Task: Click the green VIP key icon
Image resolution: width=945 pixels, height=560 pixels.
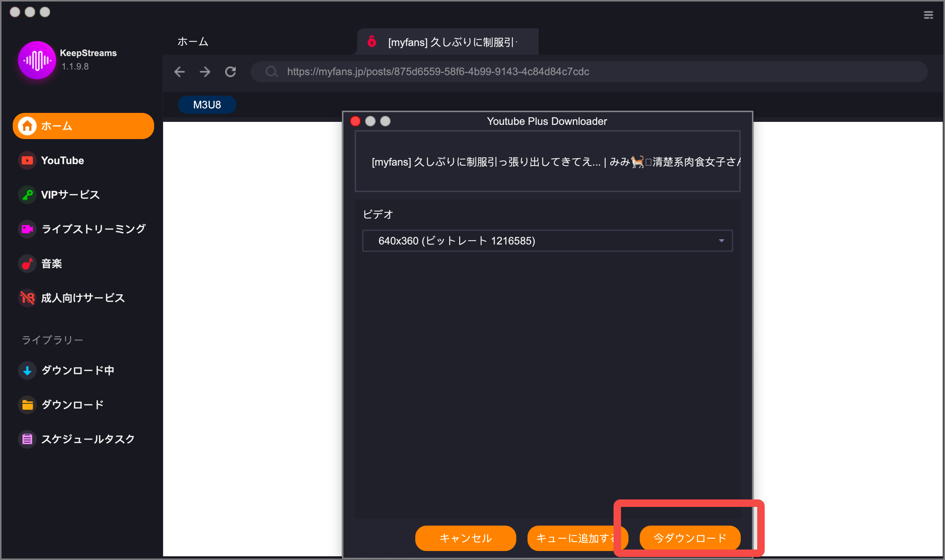Action: point(27,195)
